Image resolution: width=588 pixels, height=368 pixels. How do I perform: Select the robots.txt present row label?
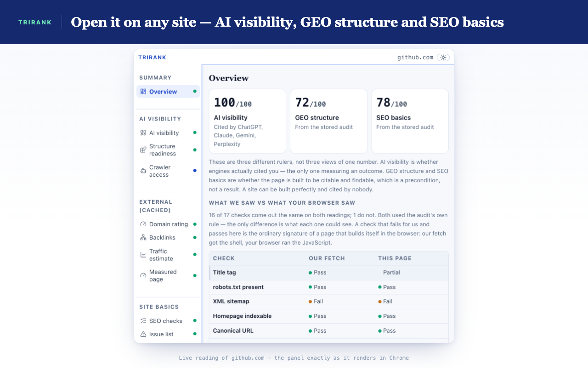click(x=238, y=287)
